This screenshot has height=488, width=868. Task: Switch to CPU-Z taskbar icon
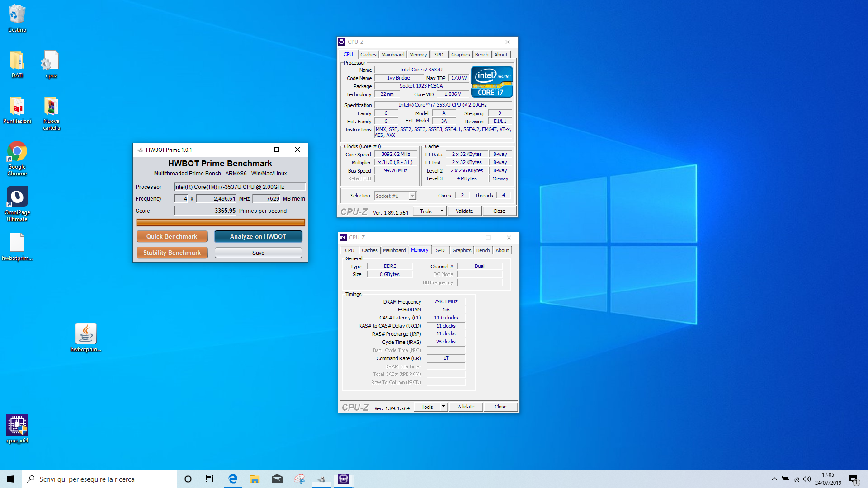tap(344, 479)
